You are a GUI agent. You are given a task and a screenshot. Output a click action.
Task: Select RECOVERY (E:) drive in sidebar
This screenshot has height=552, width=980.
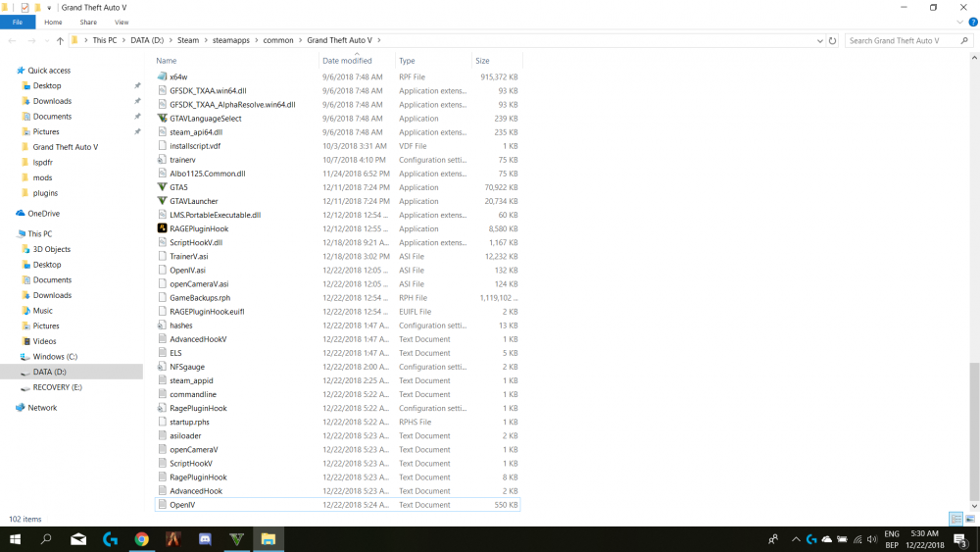click(x=57, y=387)
